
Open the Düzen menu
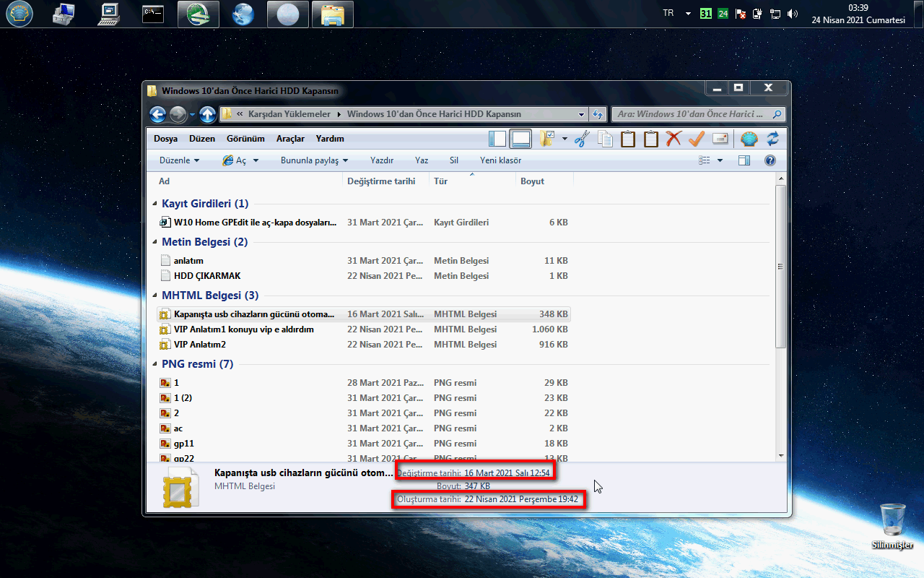point(202,139)
